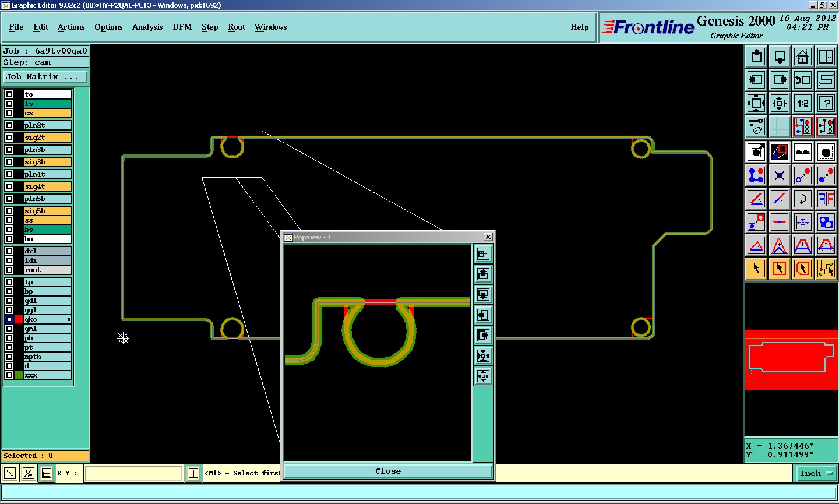Click the crosshatch grid snap icon beside X Y
Screen dimensions: 839x504
click(x=47, y=474)
